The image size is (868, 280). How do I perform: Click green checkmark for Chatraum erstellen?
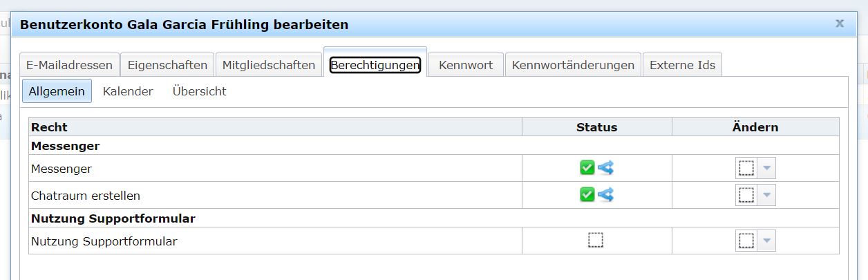pos(587,195)
